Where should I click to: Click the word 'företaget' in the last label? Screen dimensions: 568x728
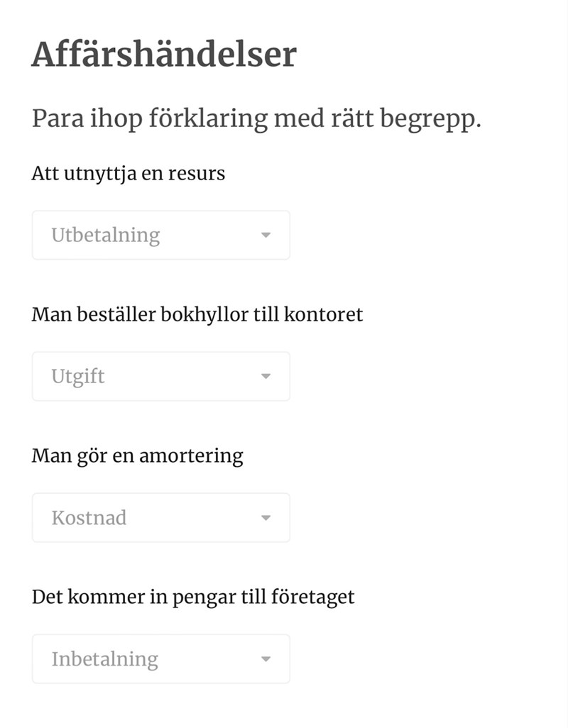[x=313, y=597]
